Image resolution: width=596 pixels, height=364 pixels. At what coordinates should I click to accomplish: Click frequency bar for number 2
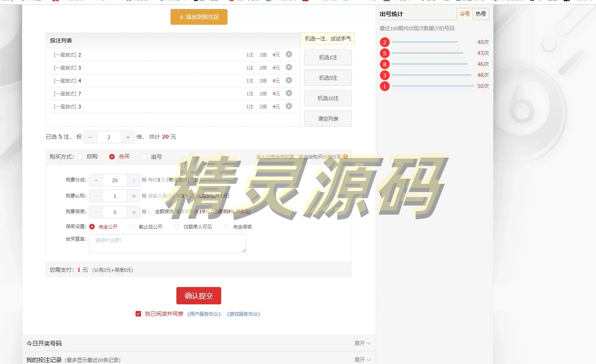425,42
